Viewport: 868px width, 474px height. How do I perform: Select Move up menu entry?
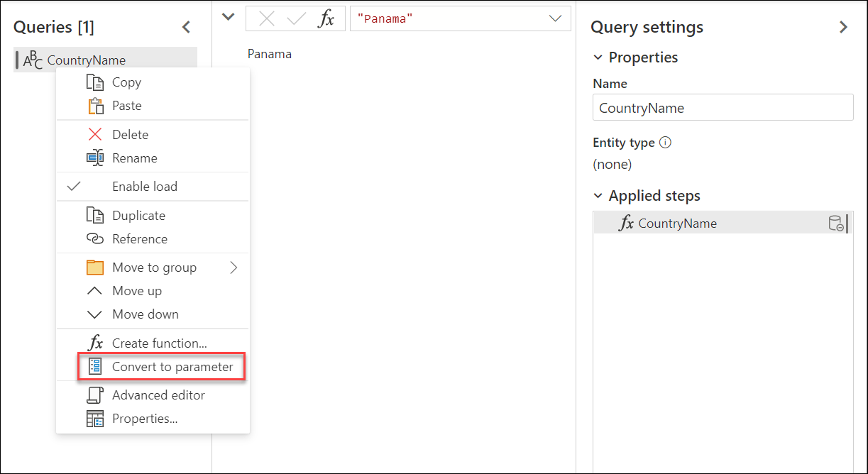coord(153,291)
